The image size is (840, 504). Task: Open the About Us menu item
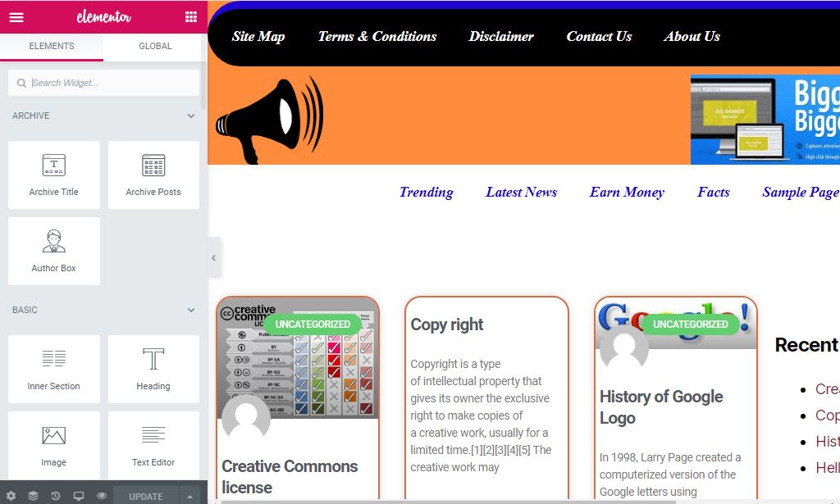pos(692,36)
